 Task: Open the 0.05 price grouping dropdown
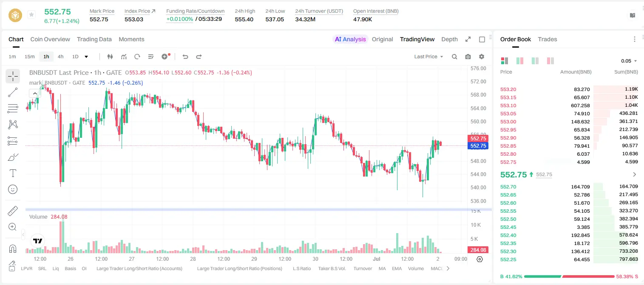tap(629, 61)
